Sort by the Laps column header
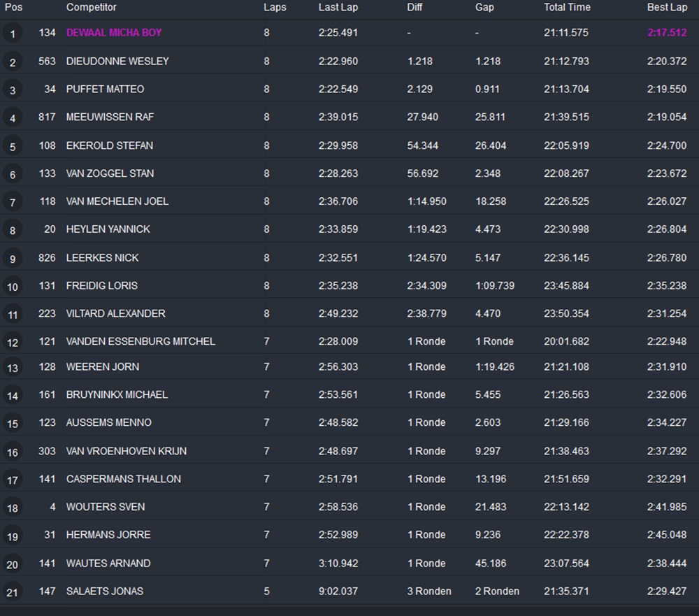699x616 pixels. pos(275,7)
